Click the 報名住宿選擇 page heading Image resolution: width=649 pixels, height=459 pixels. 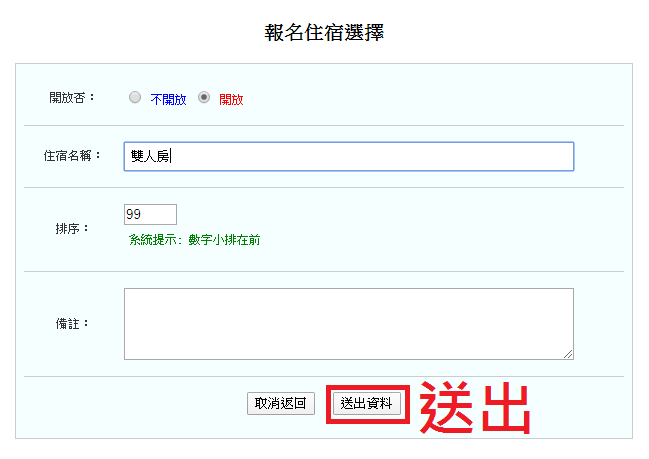[324, 32]
